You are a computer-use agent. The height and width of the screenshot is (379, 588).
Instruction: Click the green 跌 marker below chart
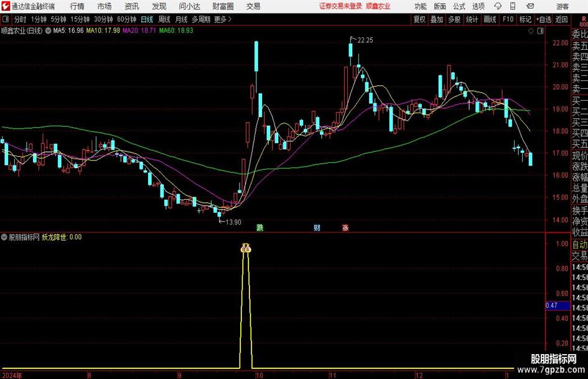click(260, 228)
